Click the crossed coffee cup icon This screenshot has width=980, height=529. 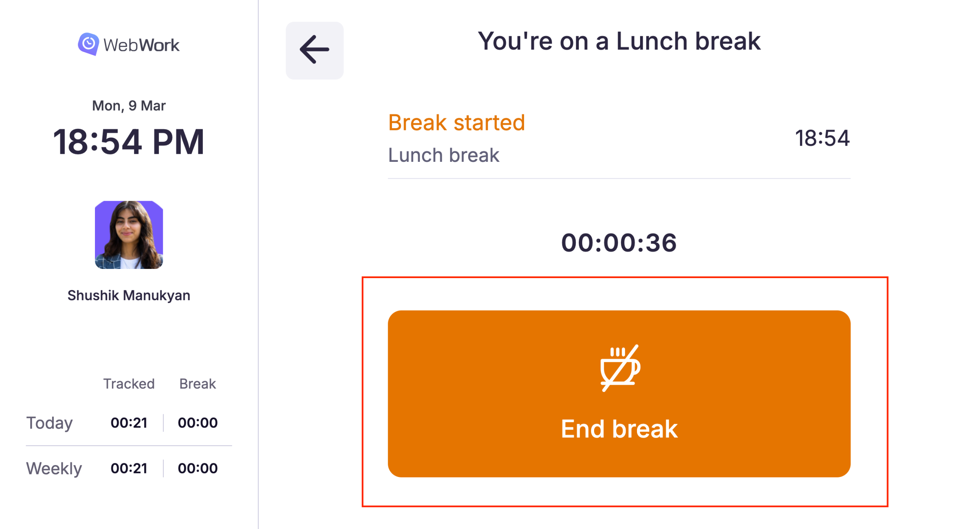pyautogui.click(x=619, y=368)
